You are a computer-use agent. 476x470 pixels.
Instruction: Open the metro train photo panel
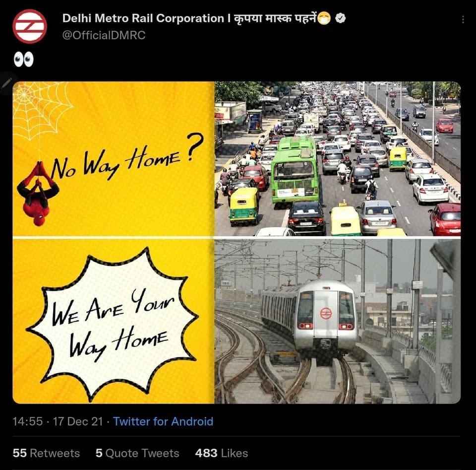click(x=338, y=322)
